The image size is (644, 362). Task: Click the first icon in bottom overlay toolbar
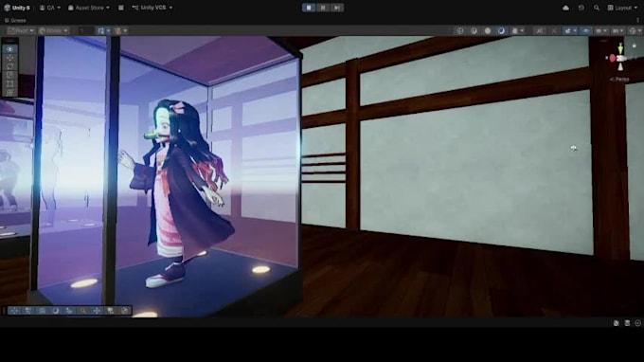(14, 311)
